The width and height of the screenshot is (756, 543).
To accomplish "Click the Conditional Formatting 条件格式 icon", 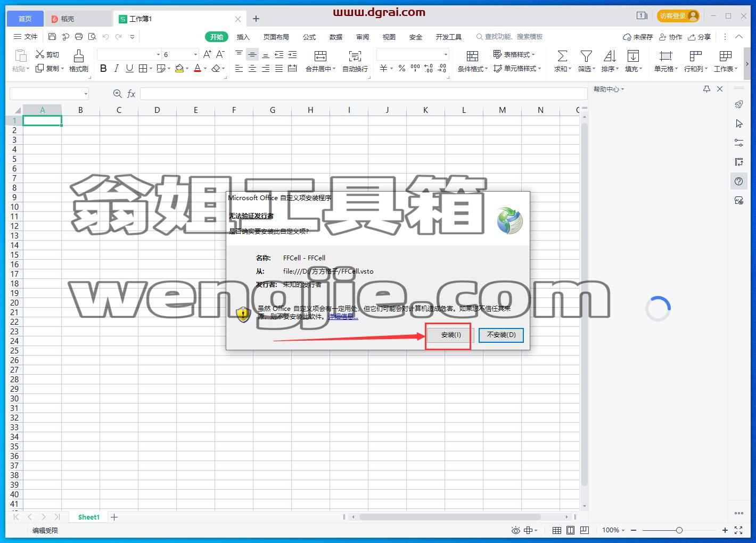I will [x=472, y=56].
